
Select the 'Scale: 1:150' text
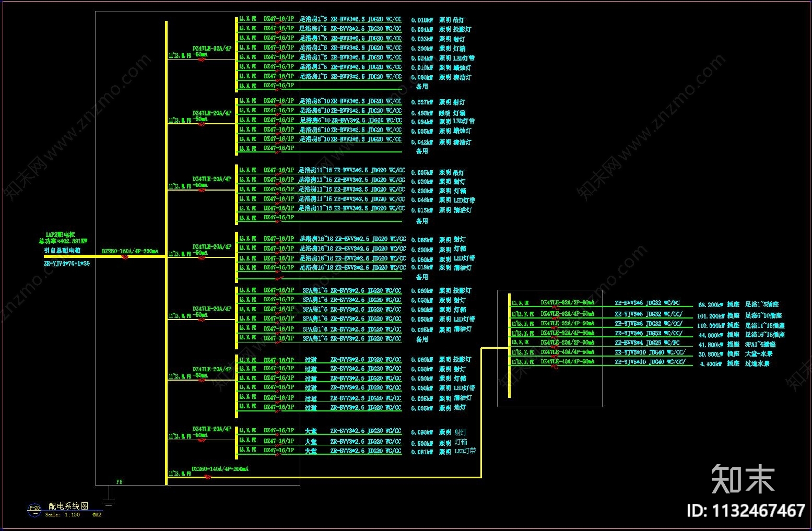coord(63,515)
